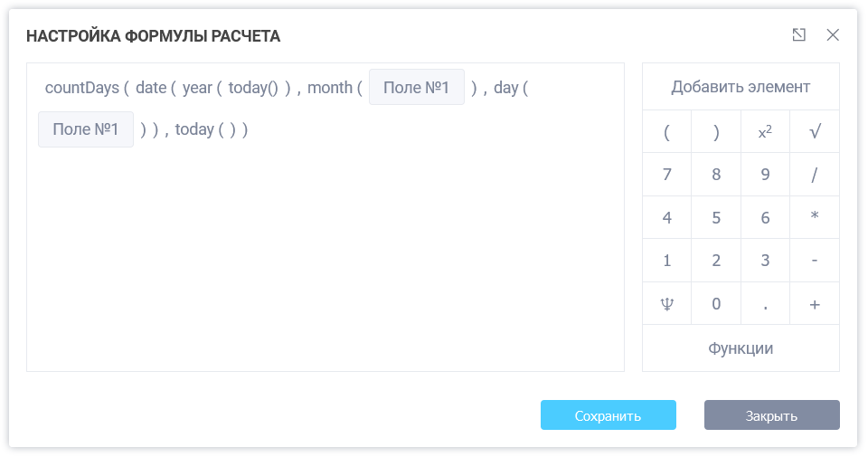This screenshot has width=868, height=457.
Task: Open the Функции list
Action: pos(741,348)
